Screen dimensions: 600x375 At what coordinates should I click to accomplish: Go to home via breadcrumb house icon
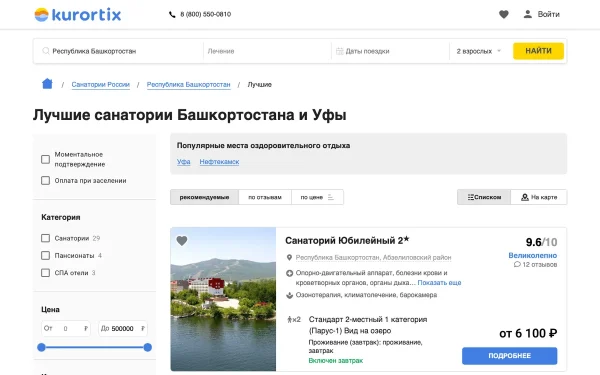[47, 83]
